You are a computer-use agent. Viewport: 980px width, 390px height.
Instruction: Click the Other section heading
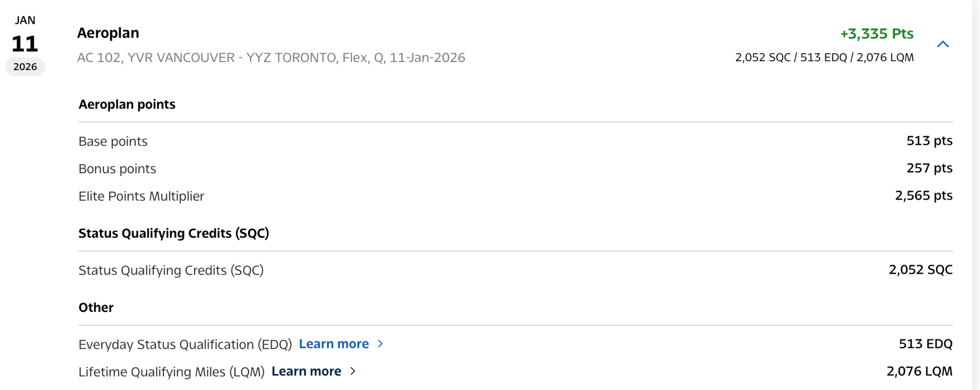coord(96,308)
